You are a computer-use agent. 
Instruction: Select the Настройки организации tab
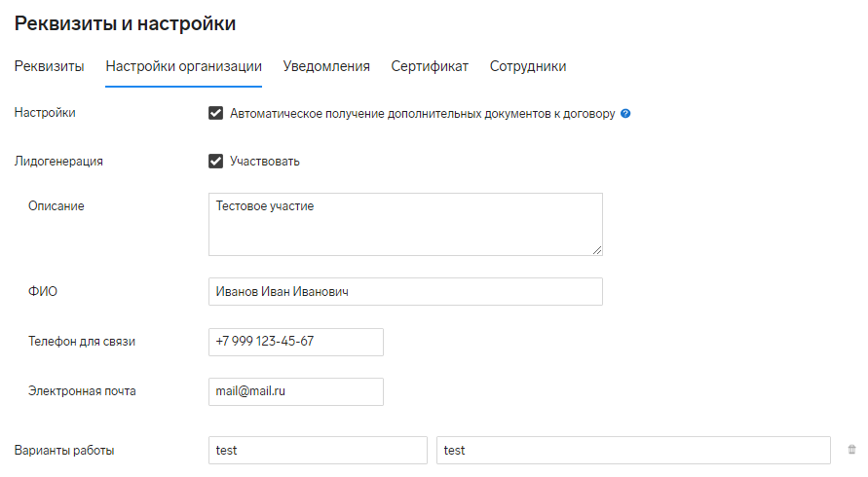click(x=184, y=66)
